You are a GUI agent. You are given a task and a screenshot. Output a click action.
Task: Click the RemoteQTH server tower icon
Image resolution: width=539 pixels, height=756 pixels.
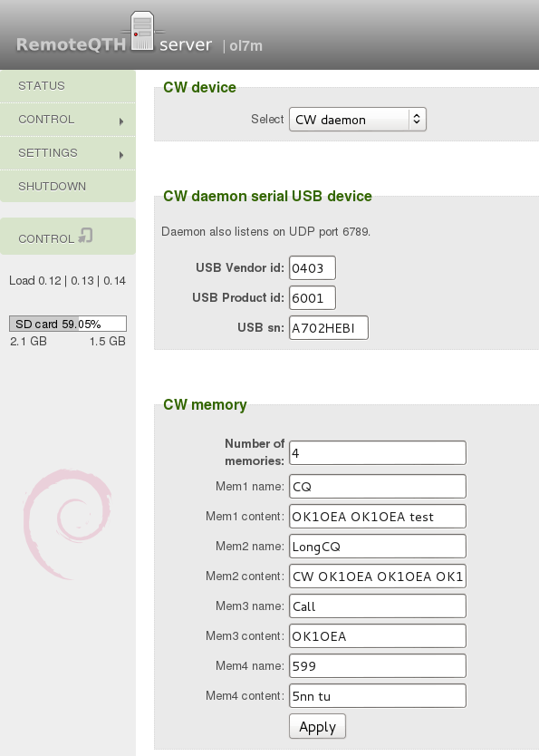pyautogui.click(x=142, y=31)
